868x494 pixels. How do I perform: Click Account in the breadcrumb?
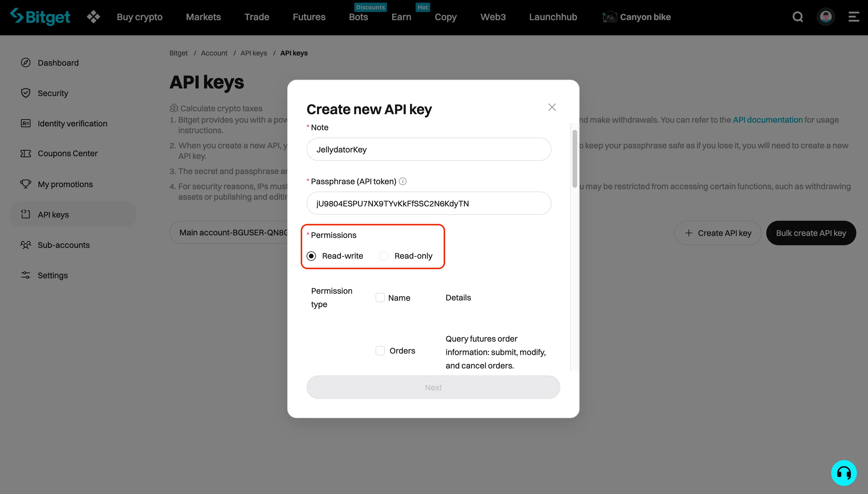pyautogui.click(x=214, y=53)
